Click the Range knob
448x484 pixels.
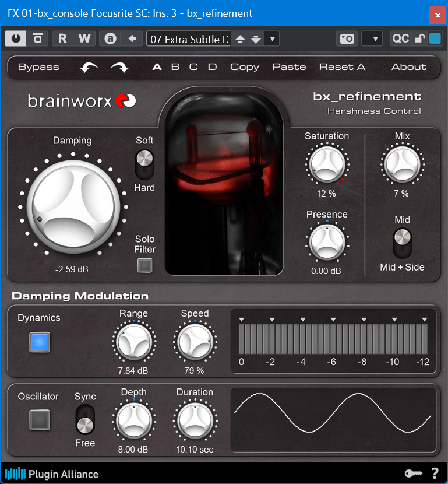point(134,342)
